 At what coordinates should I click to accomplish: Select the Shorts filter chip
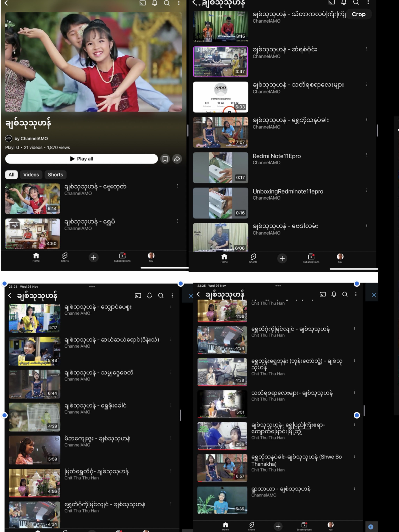[55, 175]
